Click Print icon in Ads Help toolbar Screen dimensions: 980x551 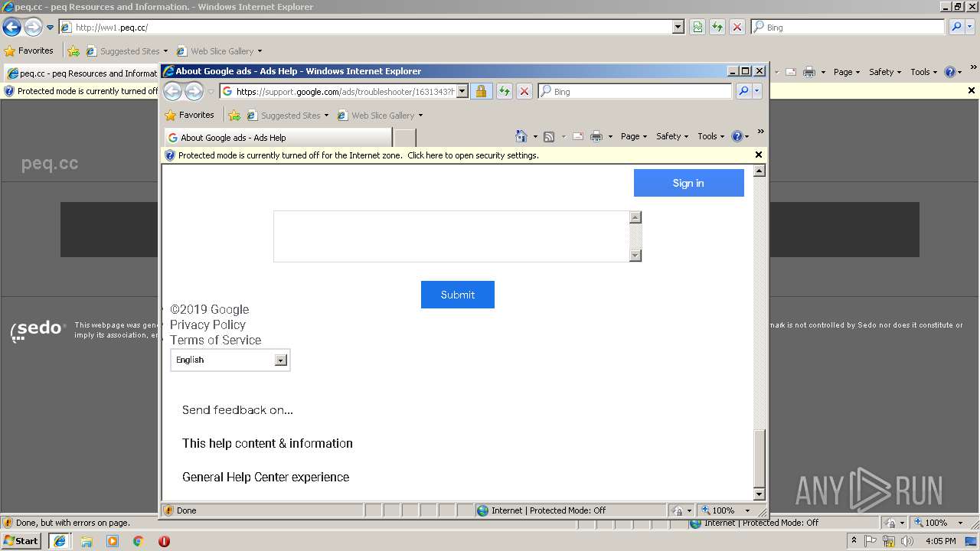(x=597, y=136)
